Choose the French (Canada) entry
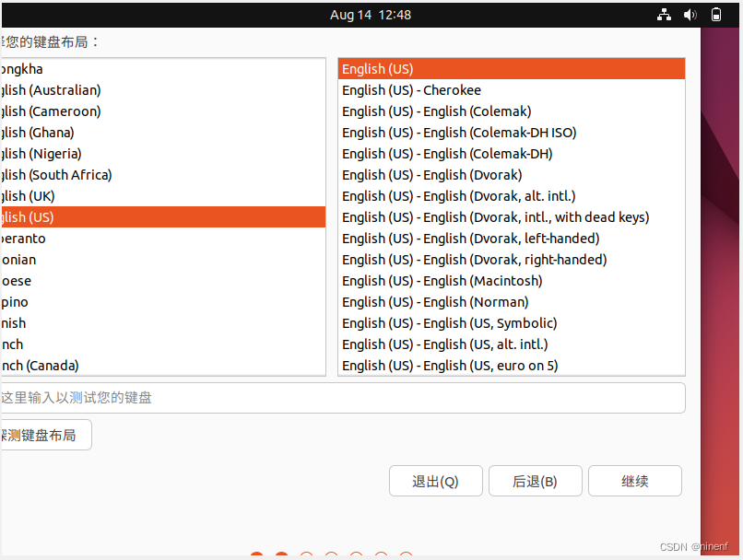The image size is (743, 560). click(x=163, y=366)
